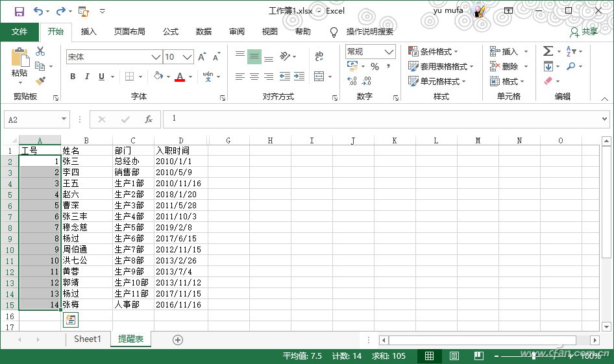Click the 共享 share button
The width and height of the screenshot is (614, 364).
click(583, 31)
